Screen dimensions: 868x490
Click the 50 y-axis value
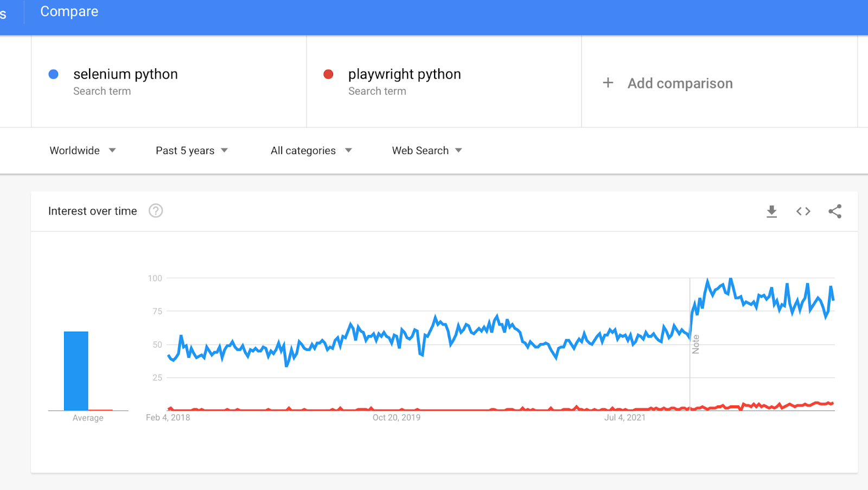[x=157, y=345]
